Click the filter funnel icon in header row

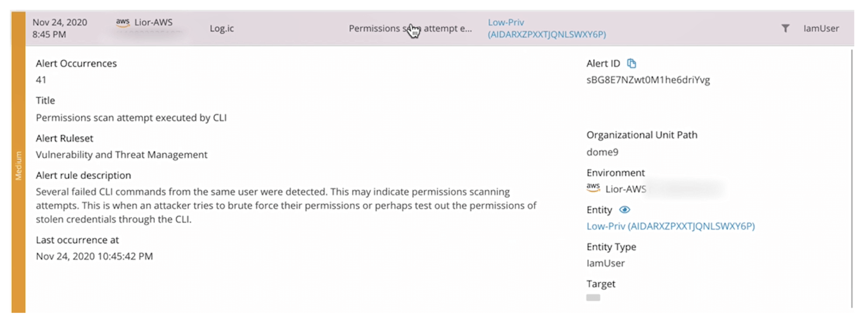pyautogui.click(x=786, y=28)
